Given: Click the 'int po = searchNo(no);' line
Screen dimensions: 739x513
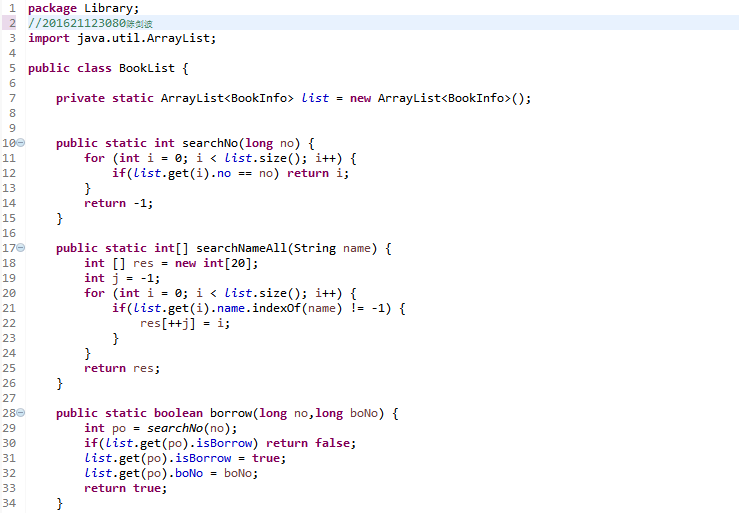Looking at the screenshot, I should click(x=160, y=428).
